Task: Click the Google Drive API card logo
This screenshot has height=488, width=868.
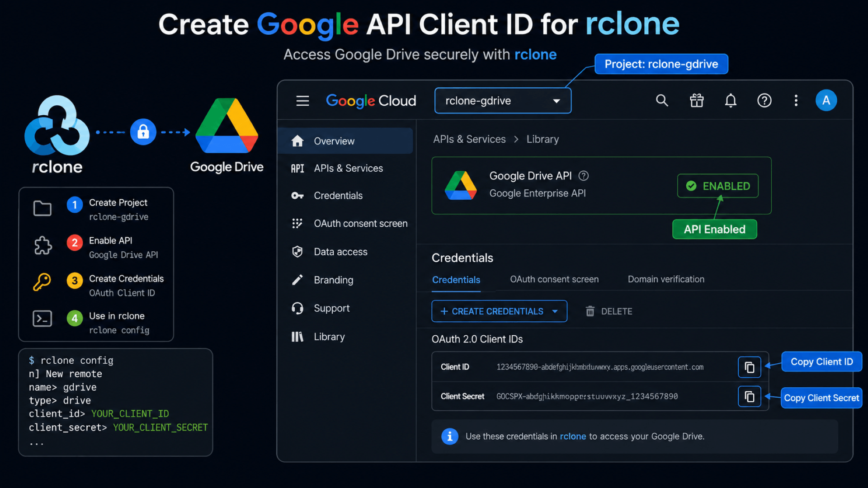Action: (461, 185)
